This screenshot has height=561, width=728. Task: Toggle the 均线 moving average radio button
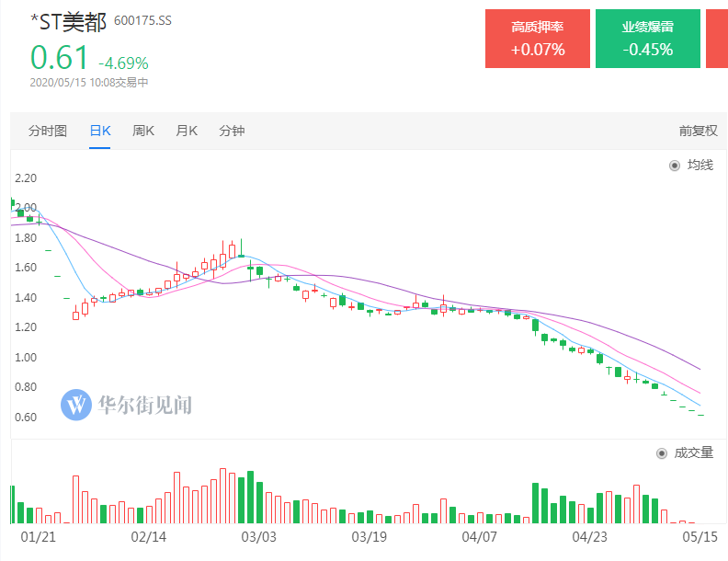[675, 166]
